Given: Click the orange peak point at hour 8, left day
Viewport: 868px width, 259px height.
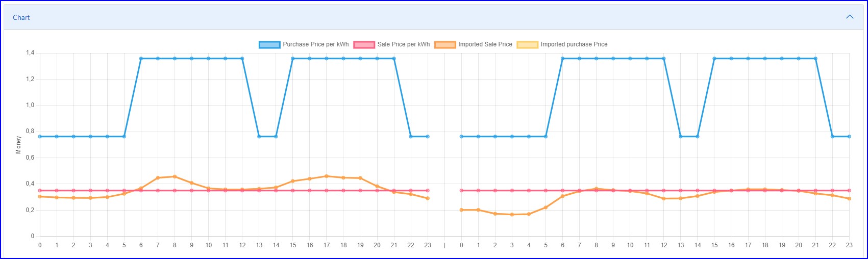Looking at the screenshot, I should pos(175,176).
